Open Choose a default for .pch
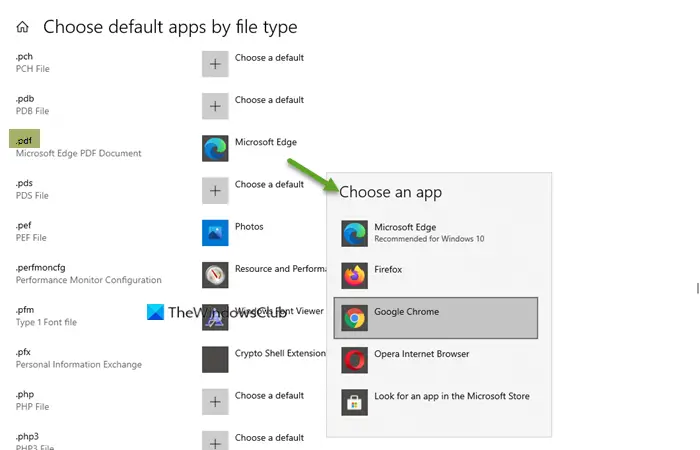Viewport: 700px width, 450px height. click(x=269, y=58)
